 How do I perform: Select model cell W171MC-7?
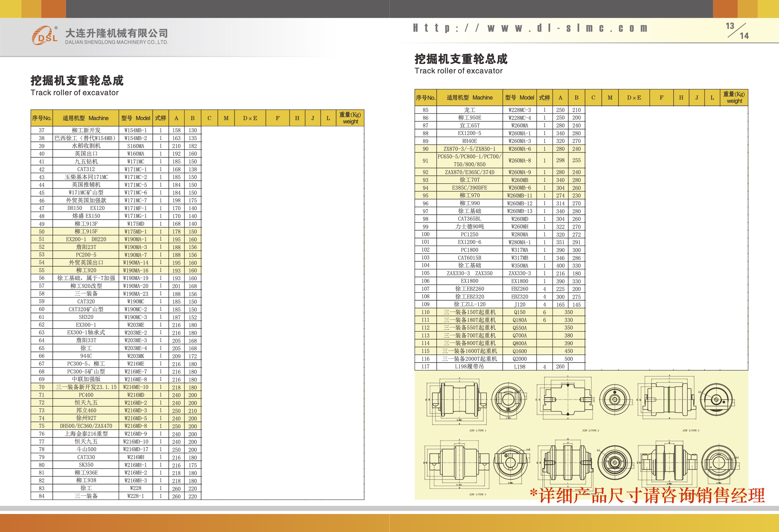pos(136,200)
